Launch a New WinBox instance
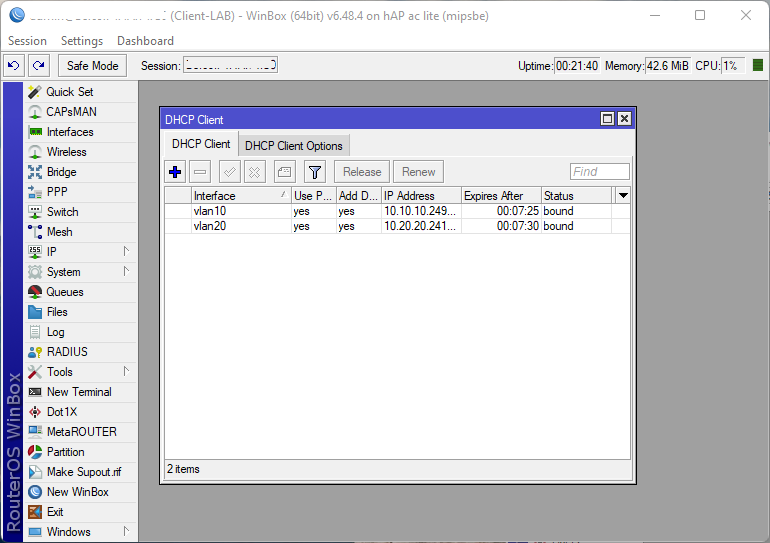The image size is (770, 543). point(81,492)
